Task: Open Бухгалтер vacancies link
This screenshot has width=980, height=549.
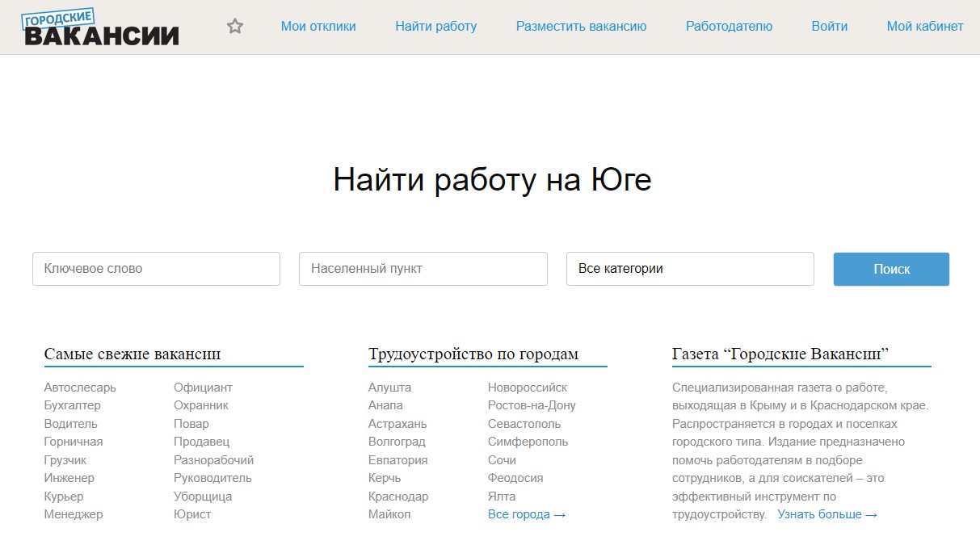Action: (x=73, y=405)
